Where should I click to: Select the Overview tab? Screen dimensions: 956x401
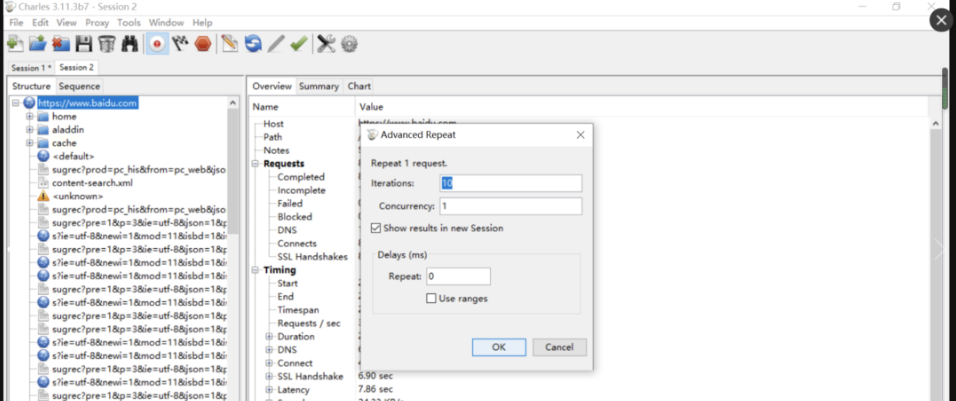pos(272,86)
